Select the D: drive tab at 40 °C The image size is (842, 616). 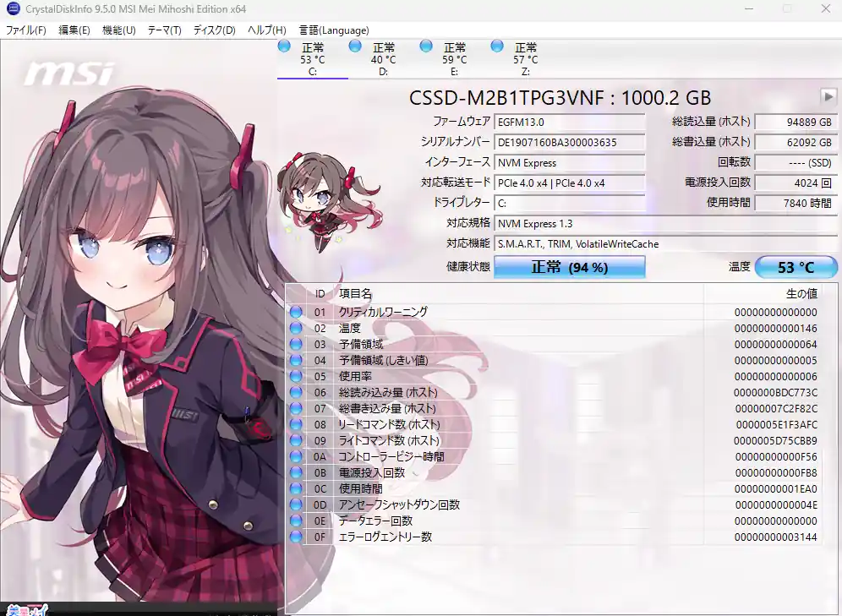pos(384,59)
